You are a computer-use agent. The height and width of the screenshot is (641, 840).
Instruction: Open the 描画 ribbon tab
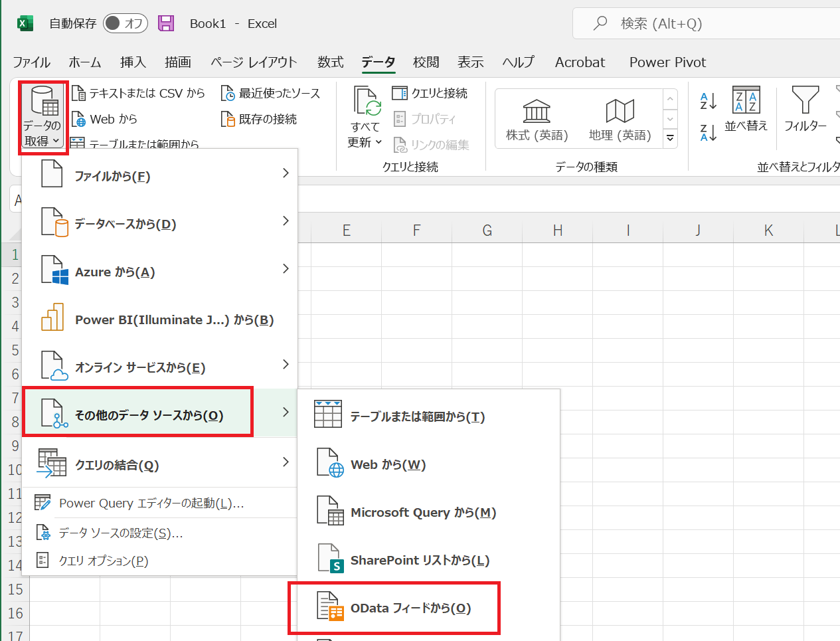(x=178, y=62)
